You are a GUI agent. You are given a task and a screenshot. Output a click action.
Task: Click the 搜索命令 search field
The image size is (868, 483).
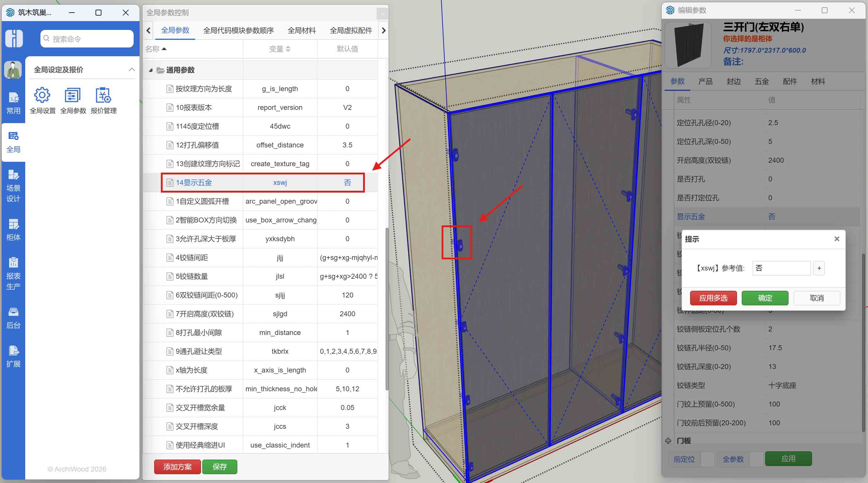87,38
